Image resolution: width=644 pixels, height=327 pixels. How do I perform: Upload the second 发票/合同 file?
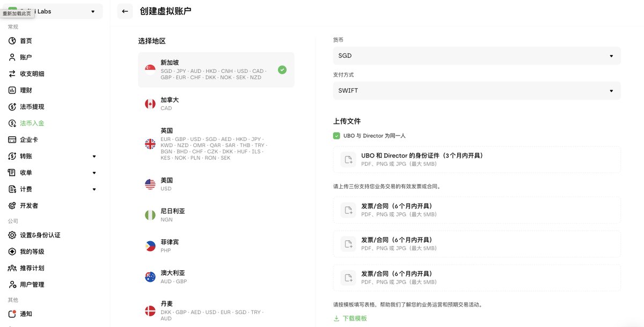pos(477,244)
